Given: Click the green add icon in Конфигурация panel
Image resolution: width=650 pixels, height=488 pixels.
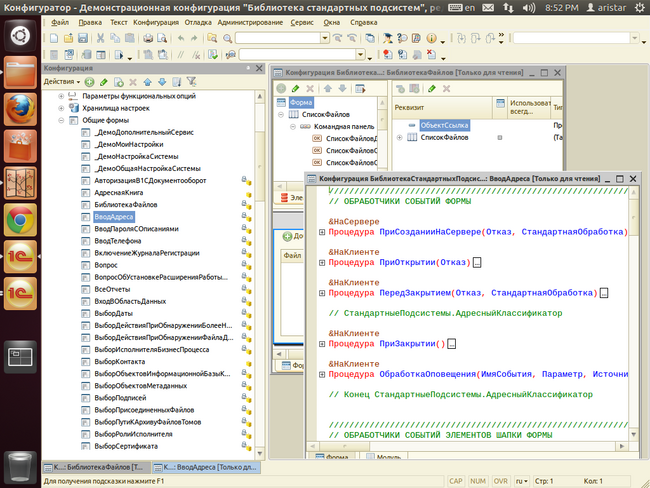Looking at the screenshot, I should pyautogui.click(x=89, y=81).
